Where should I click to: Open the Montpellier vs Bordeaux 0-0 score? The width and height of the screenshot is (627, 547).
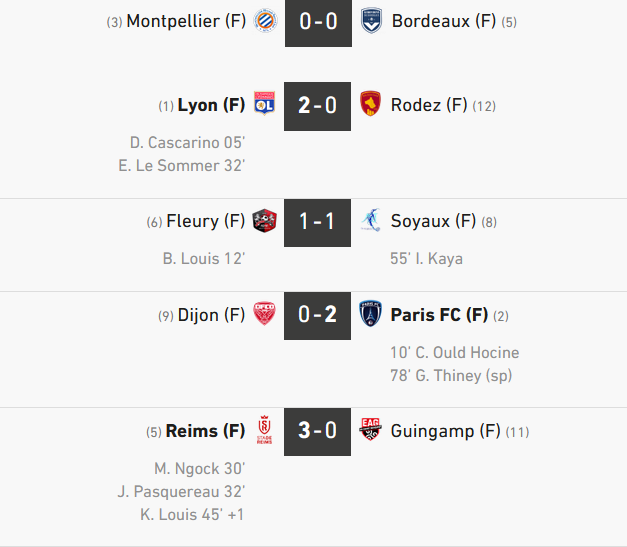[318, 22]
